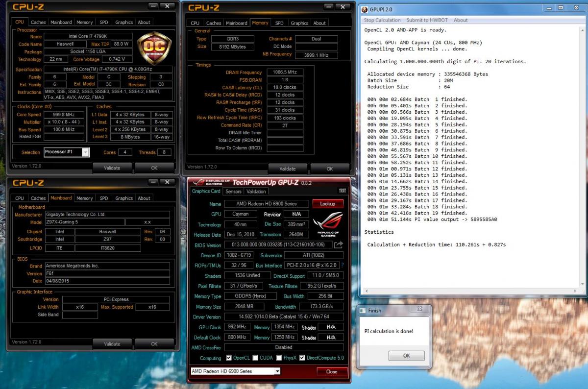The width and height of the screenshot is (588, 389).
Task: Click the Finish dialog title icon
Action: pyautogui.click(x=363, y=310)
